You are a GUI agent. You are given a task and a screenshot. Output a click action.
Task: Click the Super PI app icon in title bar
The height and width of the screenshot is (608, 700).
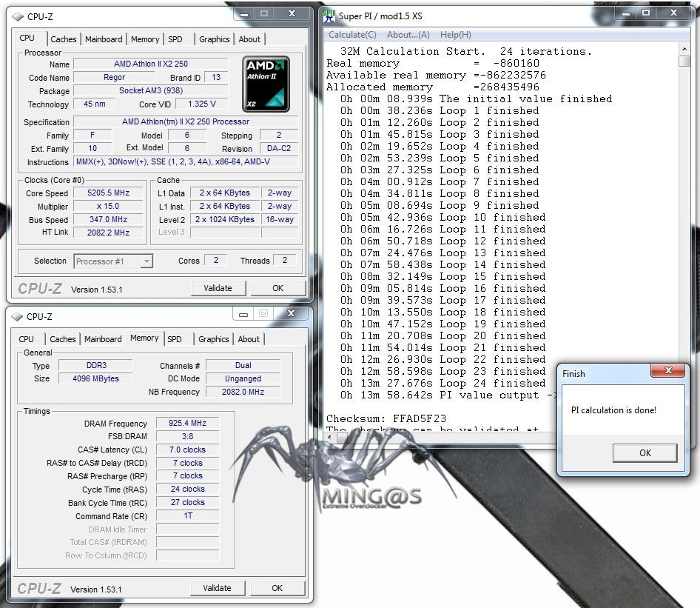(329, 16)
